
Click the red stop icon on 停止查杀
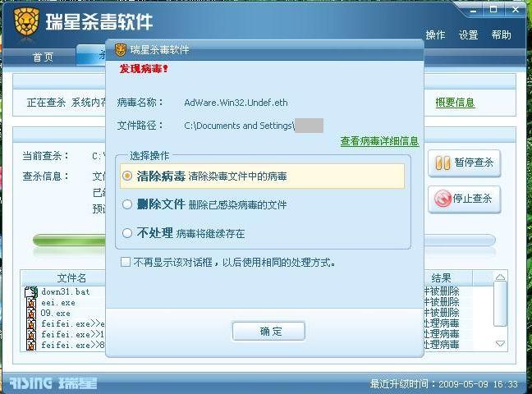coord(443,199)
